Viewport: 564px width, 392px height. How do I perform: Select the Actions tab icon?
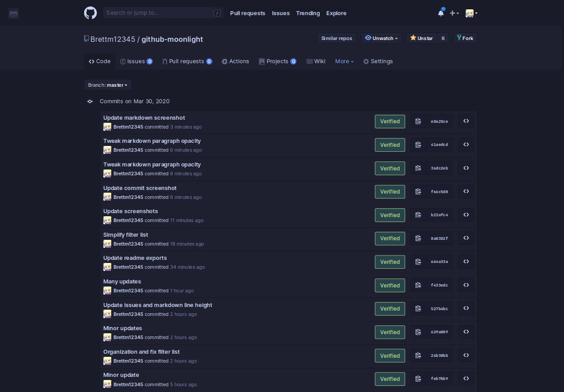224,61
